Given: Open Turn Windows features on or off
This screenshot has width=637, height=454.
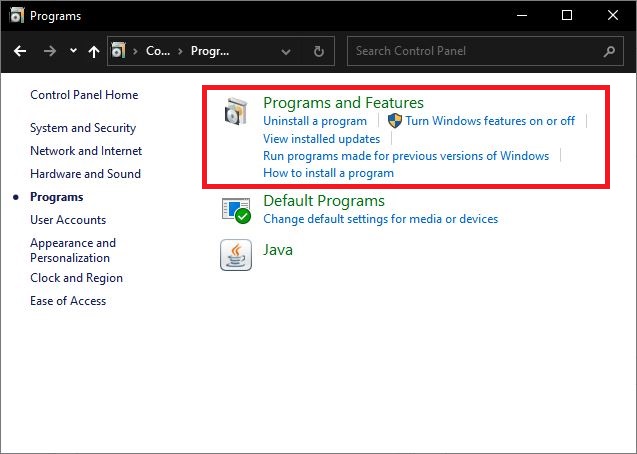Looking at the screenshot, I should click(490, 121).
